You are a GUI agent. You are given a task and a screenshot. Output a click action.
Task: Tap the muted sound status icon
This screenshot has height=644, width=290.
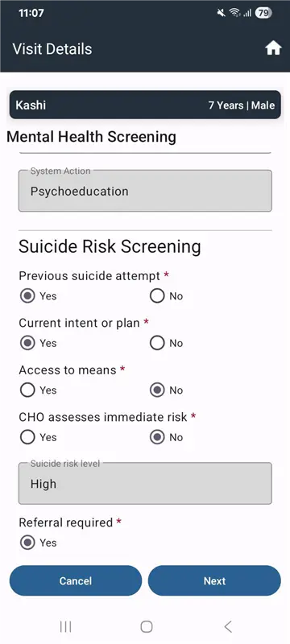click(221, 13)
